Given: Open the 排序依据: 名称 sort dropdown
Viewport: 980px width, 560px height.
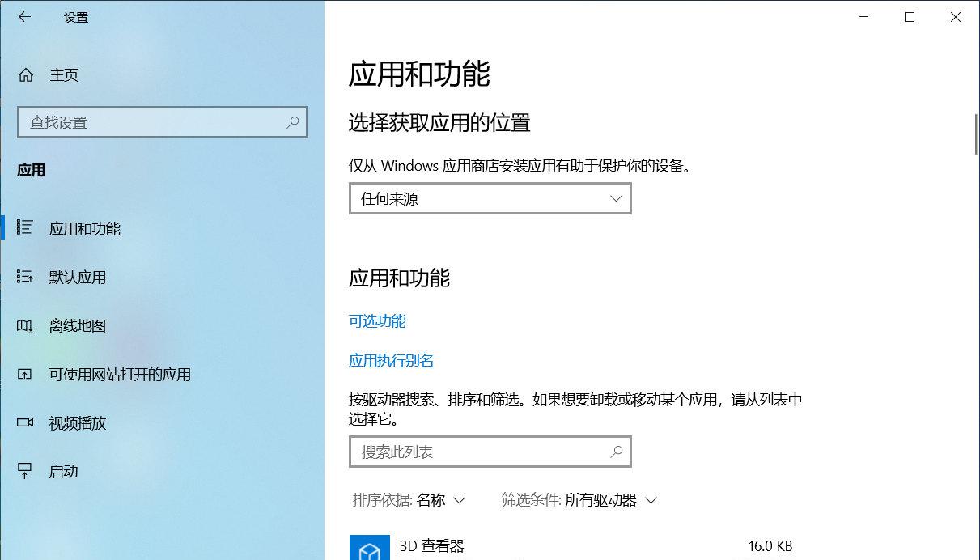Looking at the screenshot, I should tap(409, 500).
